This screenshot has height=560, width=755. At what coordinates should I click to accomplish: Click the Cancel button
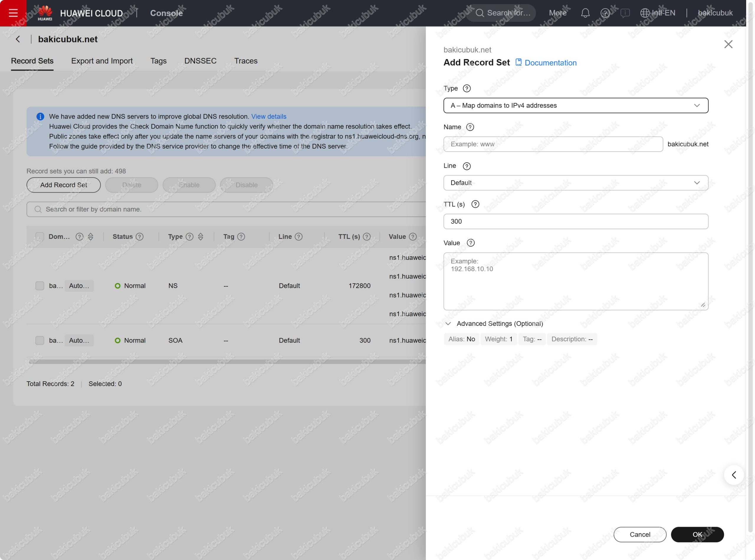click(639, 535)
